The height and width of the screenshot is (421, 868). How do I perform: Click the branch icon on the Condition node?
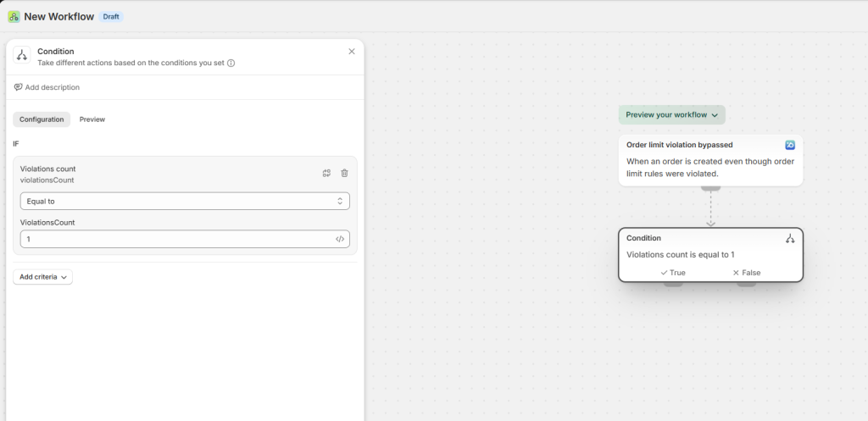point(790,239)
